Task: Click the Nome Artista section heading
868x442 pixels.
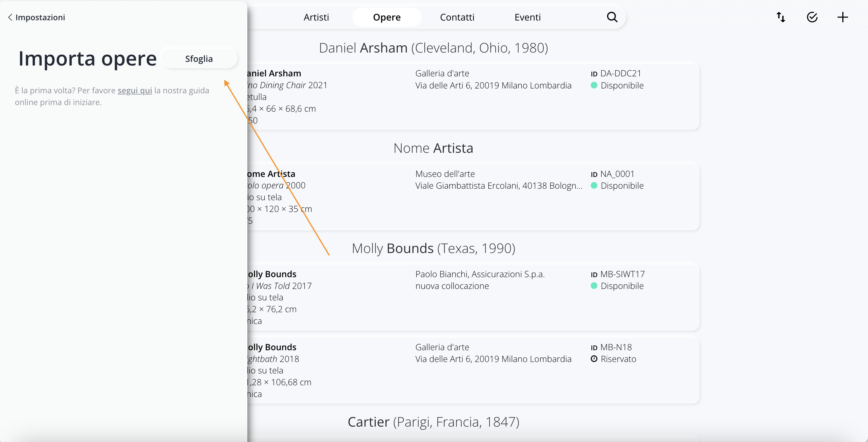Action: coord(433,148)
